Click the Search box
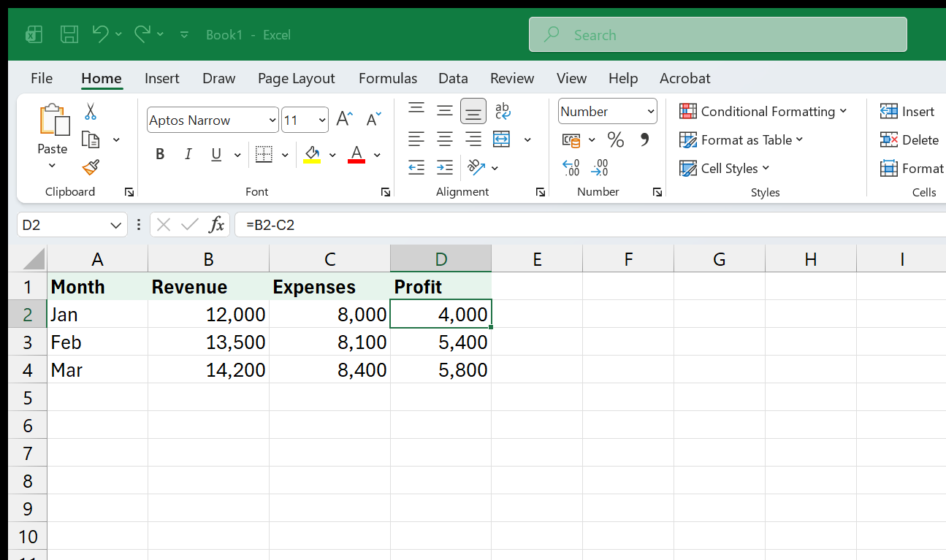 717,34
